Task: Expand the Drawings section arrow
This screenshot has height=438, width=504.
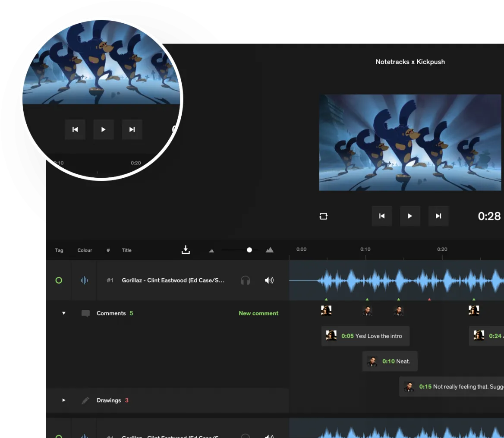Action: [x=63, y=400]
